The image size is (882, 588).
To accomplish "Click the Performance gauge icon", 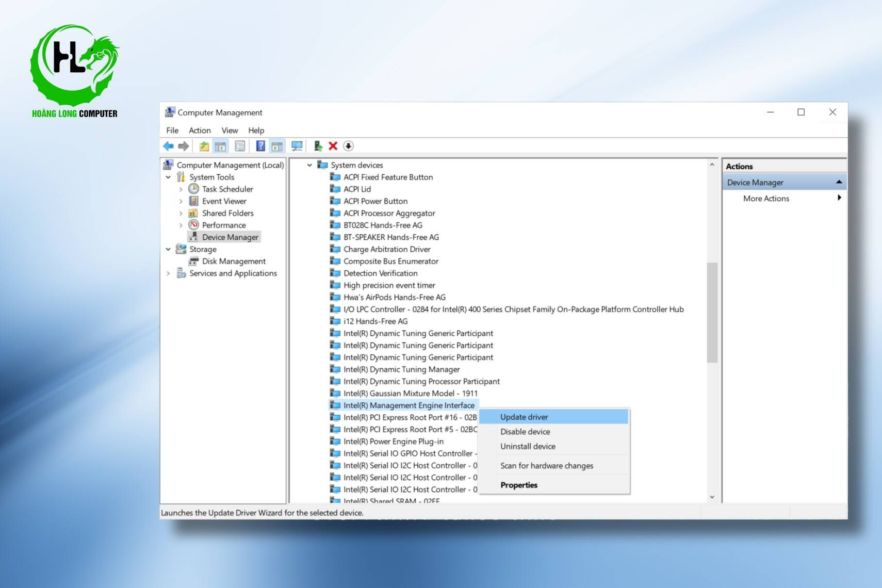I will point(194,225).
